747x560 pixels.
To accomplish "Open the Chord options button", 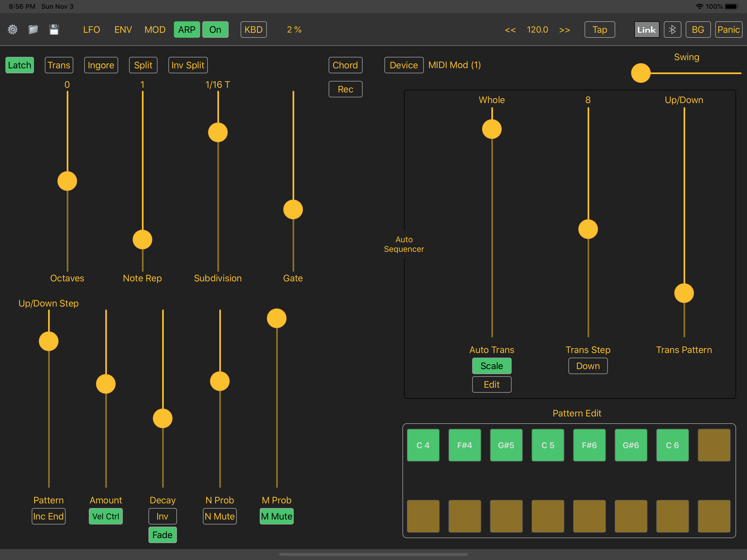I will (x=345, y=65).
